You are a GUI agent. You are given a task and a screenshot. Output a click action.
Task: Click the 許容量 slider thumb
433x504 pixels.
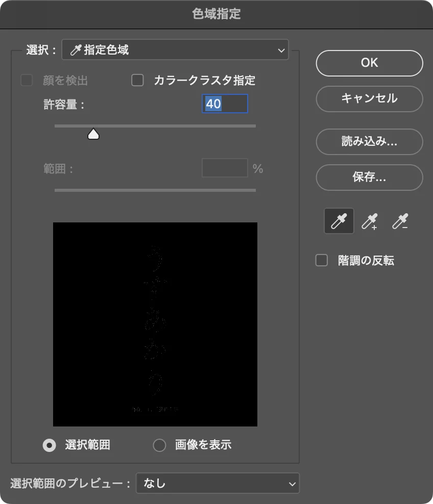coord(93,134)
